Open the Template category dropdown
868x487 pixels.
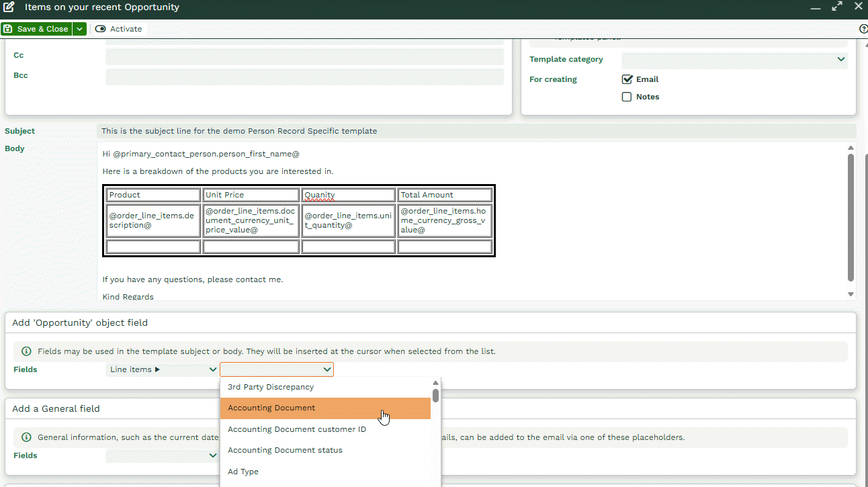pos(734,60)
